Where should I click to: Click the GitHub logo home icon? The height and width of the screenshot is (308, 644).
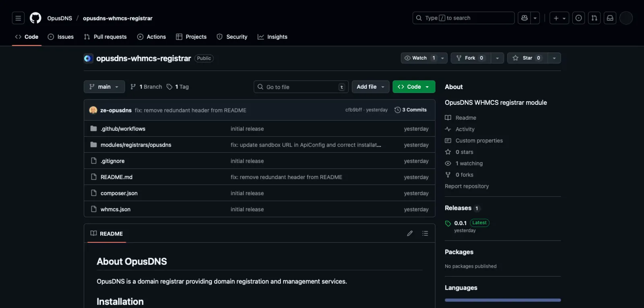click(35, 18)
